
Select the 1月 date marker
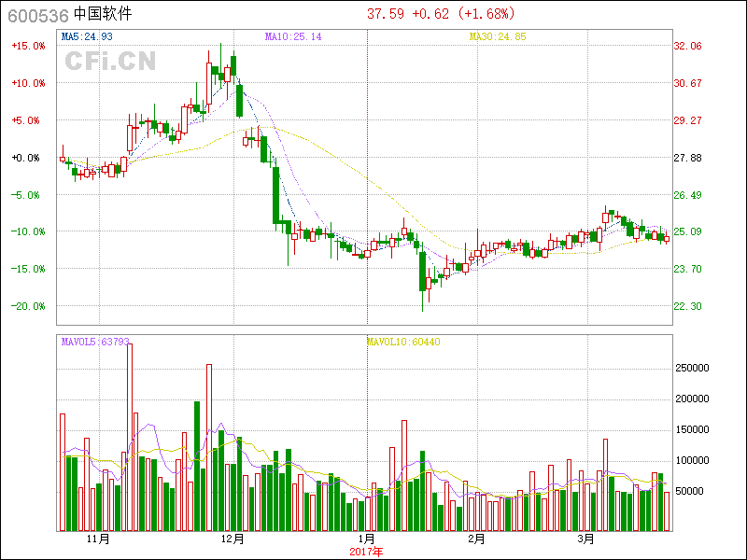pyautogui.click(x=367, y=539)
